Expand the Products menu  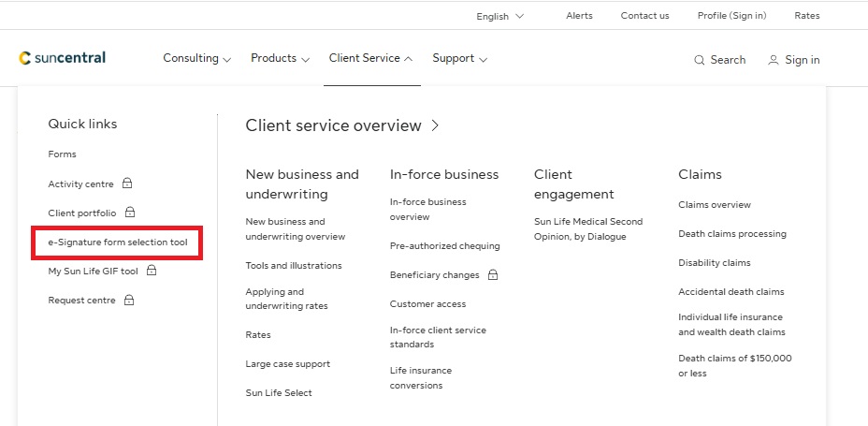280,58
